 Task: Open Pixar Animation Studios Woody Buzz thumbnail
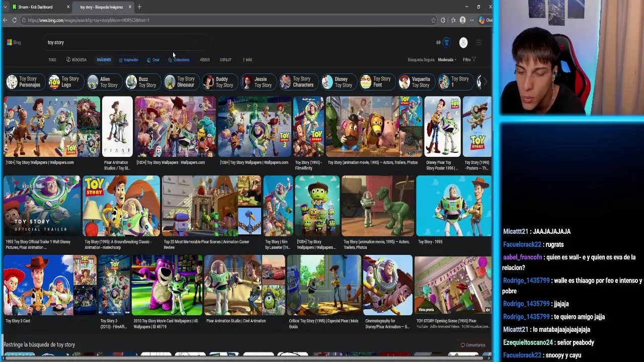point(117,127)
